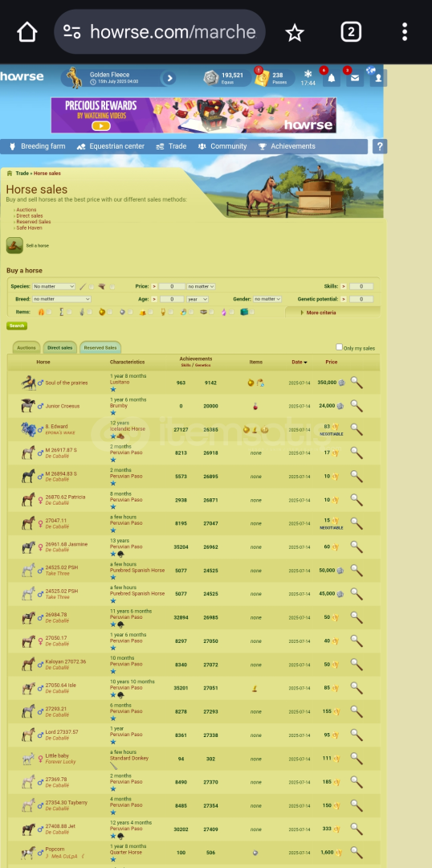
Task: Click the green Search button
Action: point(17,325)
